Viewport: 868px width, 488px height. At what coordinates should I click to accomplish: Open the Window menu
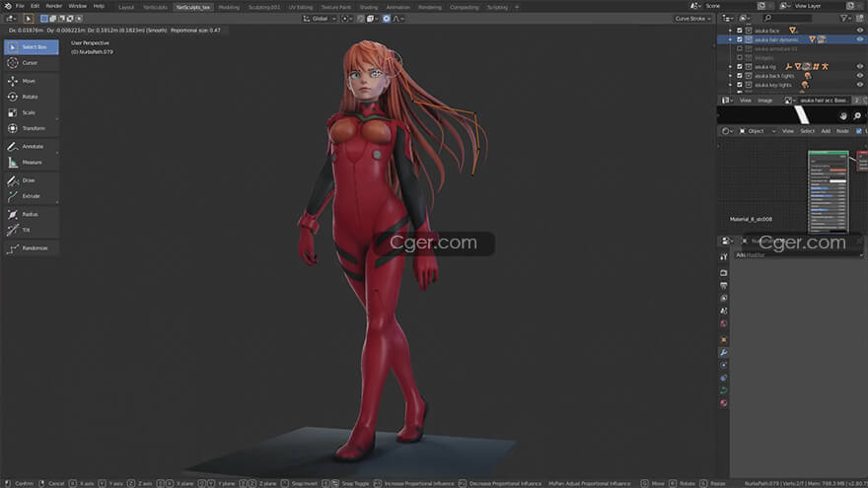[x=78, y=6]
